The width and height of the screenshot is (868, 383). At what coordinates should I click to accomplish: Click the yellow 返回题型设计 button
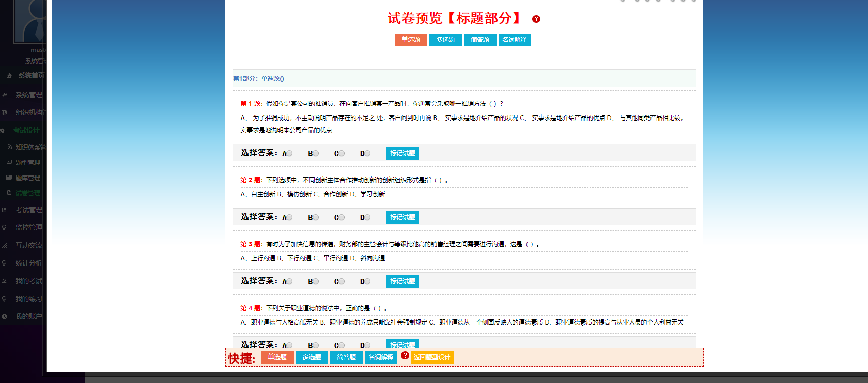click(x=431, y=357)
